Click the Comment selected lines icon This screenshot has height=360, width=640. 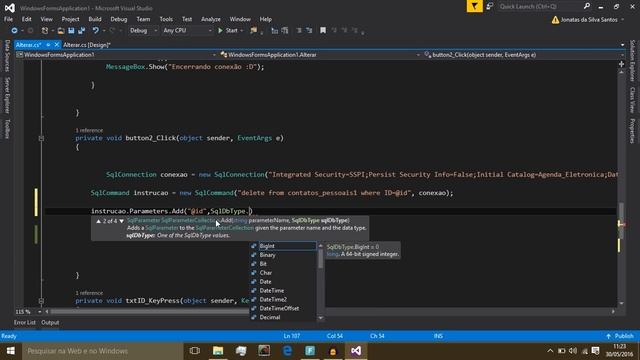click(x=275, y=31)
